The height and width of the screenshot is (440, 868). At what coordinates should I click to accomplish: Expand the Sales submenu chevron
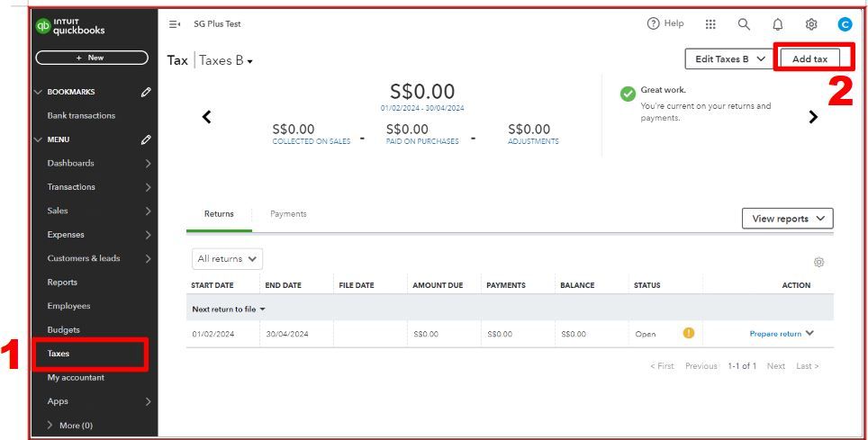pyautogui.click(x=148, y=211)
